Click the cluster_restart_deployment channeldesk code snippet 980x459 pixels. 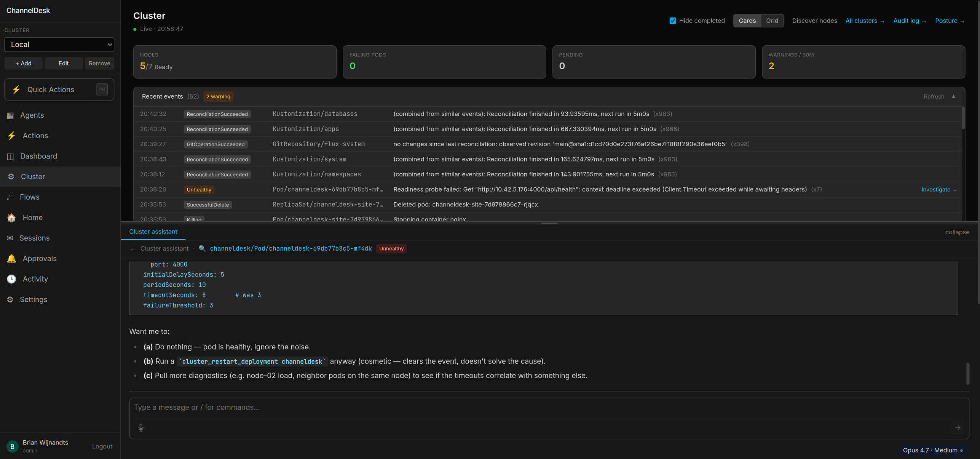coord(252,361)
